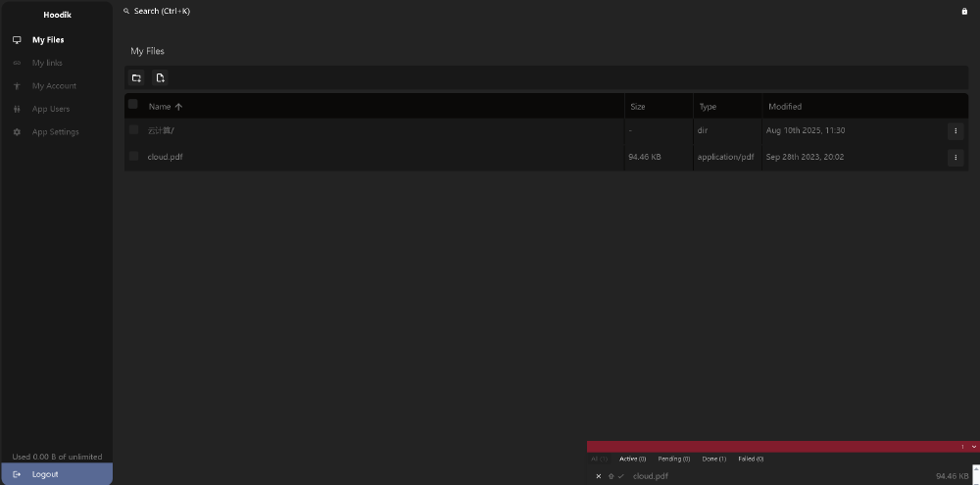Viewport: 980px width, 485px height.
Task: Click the Hoodik app title
Action: [57, 15]
